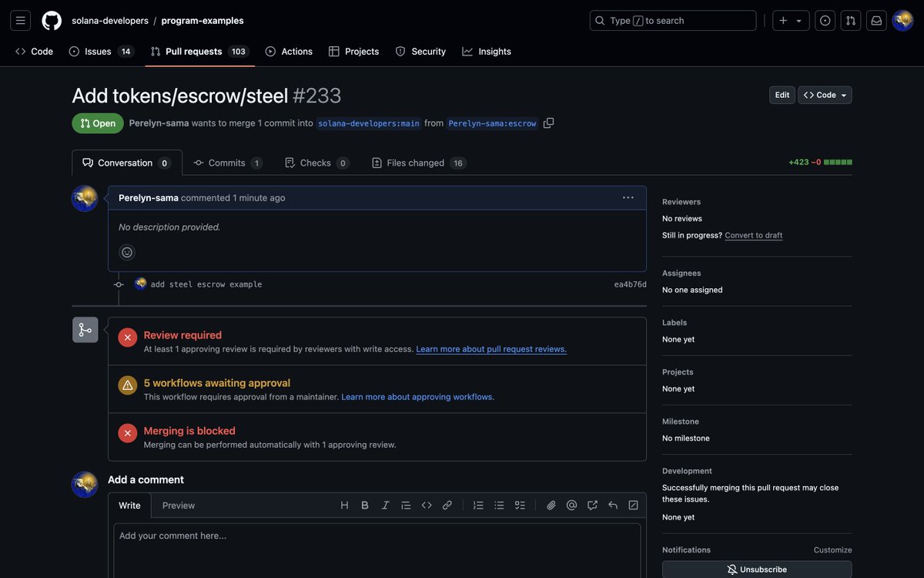Insert numbered list in comment editor

tap(478, 506)
